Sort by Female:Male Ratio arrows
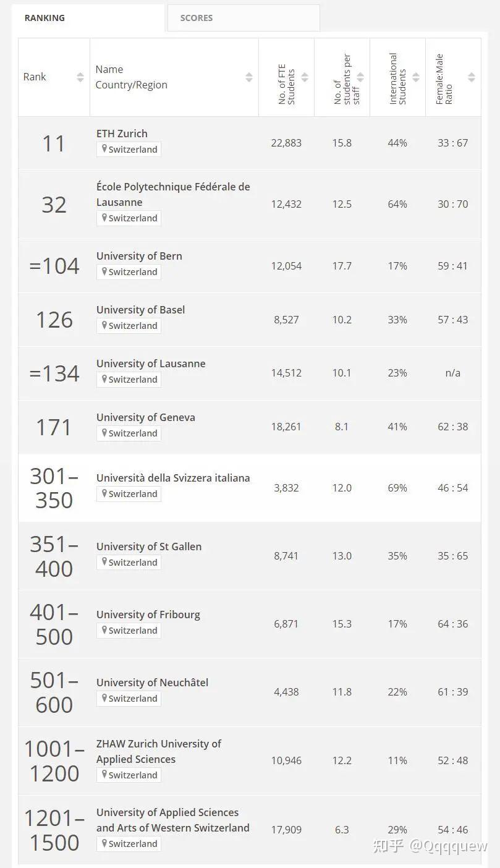The width and height of the screenshot is (500, 868). (x=472, y=77)
